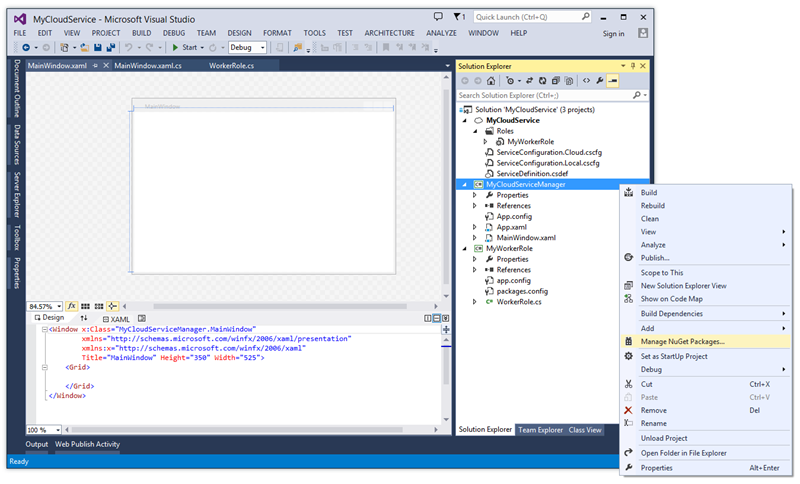The height and width of the screenshot is (484, 800).
Task: Open the document tabs overflow dropdown
Action: coord(447,66)
